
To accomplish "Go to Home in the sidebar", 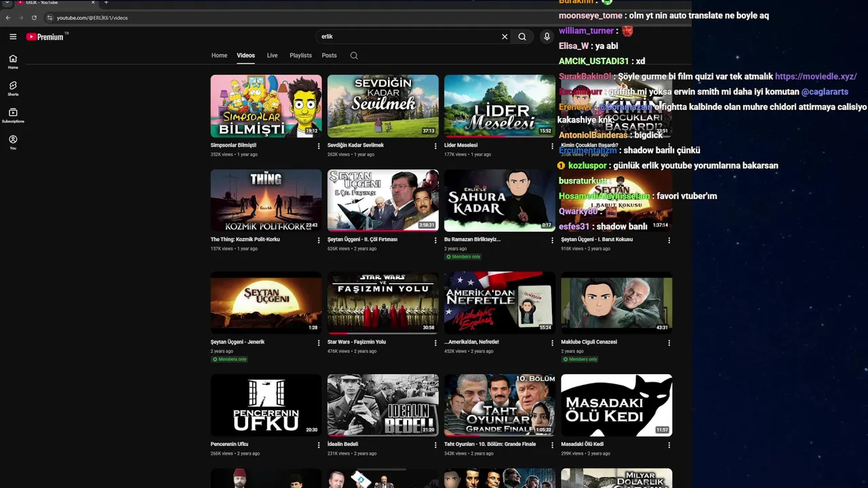I will (13, 62).
